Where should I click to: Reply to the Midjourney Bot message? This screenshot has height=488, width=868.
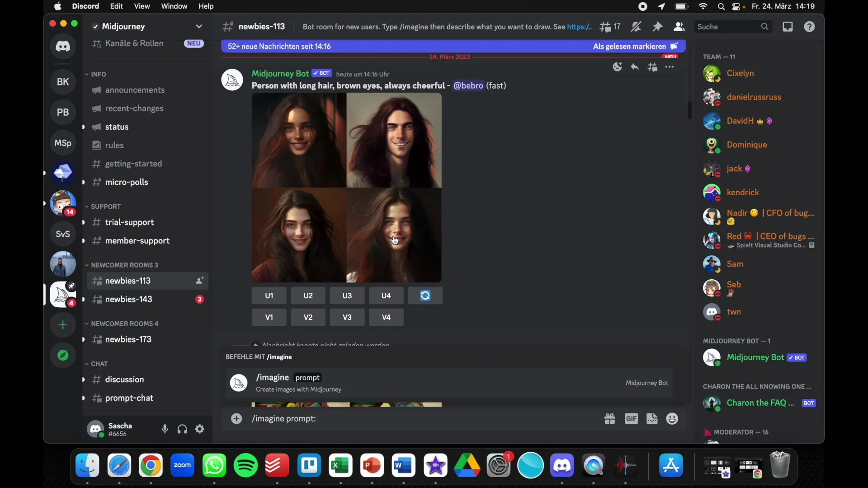pyautogui.click(x=635, y=67)
